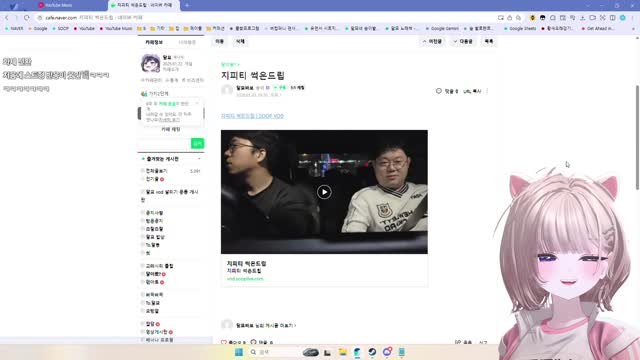Click the browser profile avatar icon
Viewport: 640px width, 360px height.
[622, 18]
